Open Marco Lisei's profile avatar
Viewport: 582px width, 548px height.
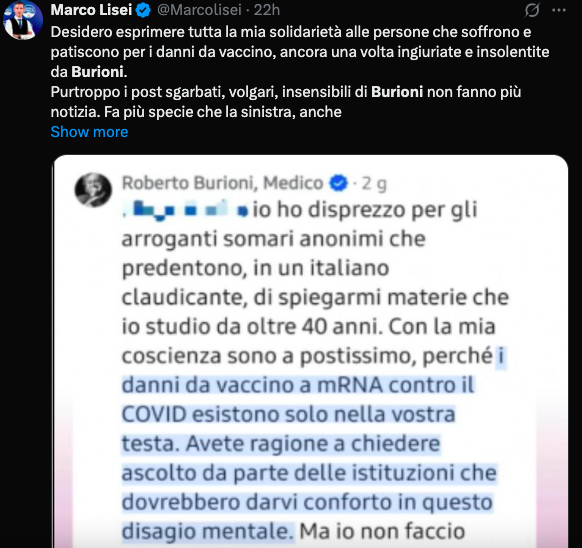click(23, 20)
